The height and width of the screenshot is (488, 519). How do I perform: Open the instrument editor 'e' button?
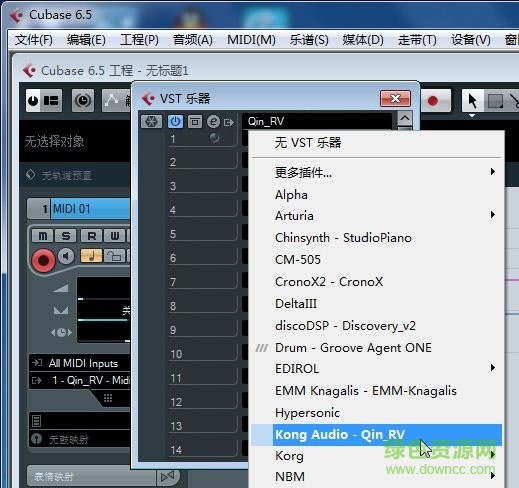[213, 122]
